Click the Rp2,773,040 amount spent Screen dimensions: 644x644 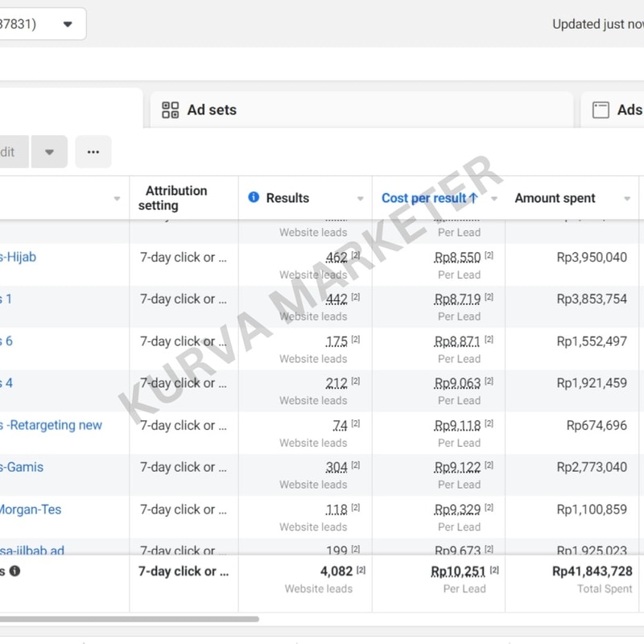click(x=592, y=468)
